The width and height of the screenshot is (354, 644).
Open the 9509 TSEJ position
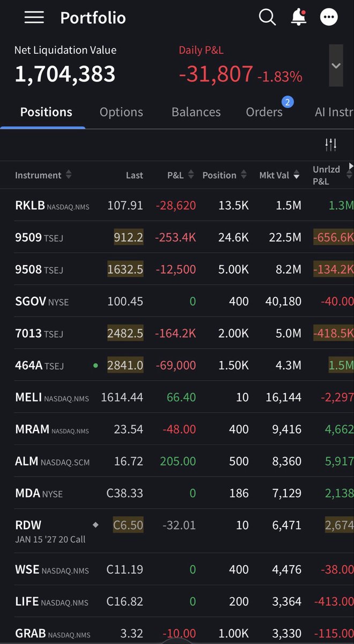(177, 237)
